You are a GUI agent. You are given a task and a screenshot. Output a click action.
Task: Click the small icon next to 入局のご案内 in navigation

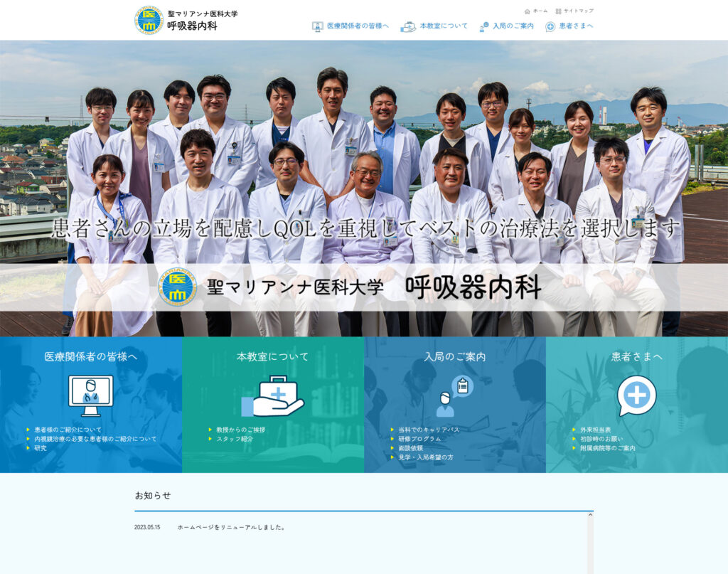click(x=484, y=26)
